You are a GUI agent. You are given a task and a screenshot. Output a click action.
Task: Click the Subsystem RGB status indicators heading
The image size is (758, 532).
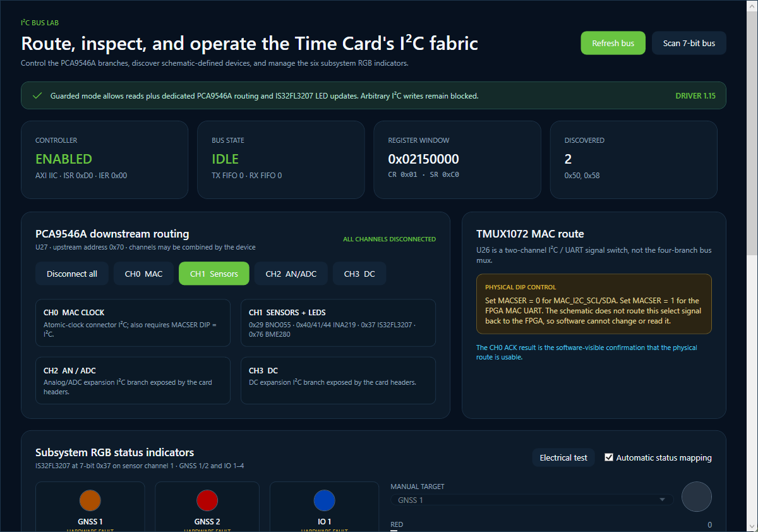coord(114,452)
